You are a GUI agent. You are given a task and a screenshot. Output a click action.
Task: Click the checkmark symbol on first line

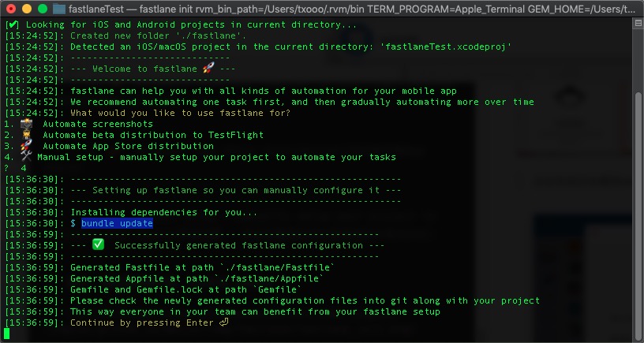click(13, 24)
